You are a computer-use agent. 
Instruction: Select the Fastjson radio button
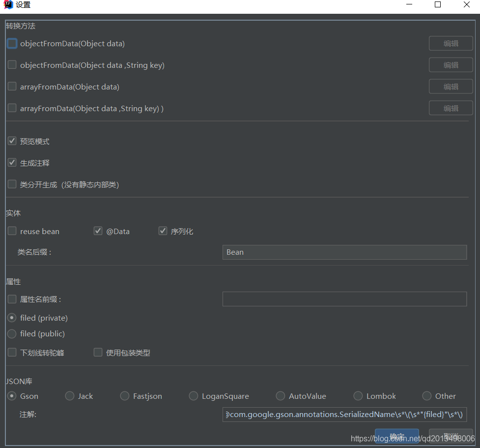[x=125, y=396]
